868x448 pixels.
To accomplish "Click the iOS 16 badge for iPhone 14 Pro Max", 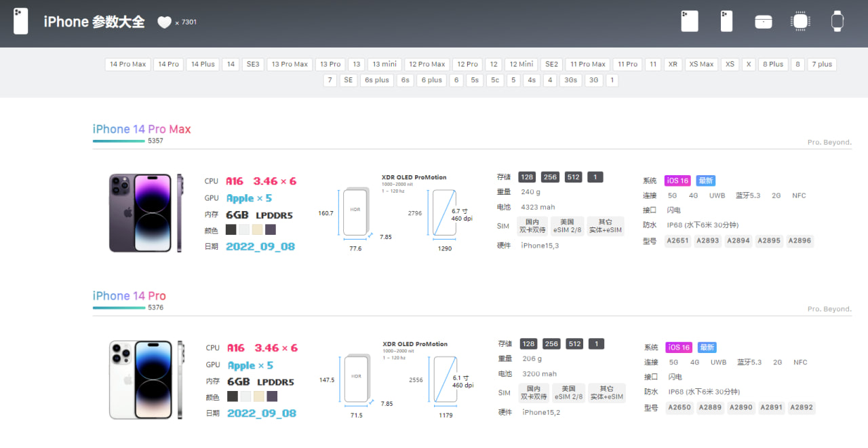I will click(677, 181).
